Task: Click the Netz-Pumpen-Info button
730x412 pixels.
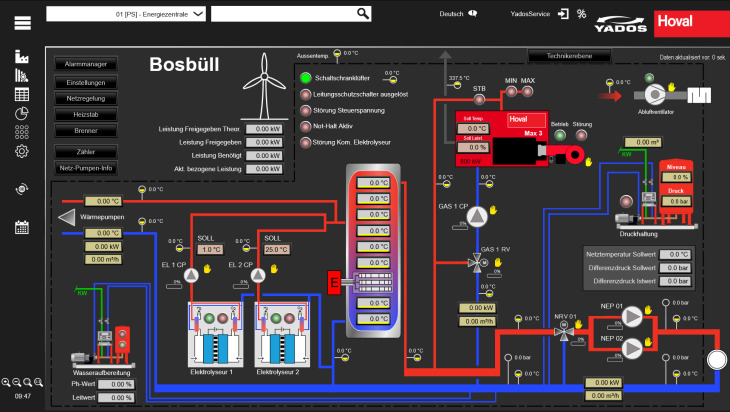Action: point(86,167)
